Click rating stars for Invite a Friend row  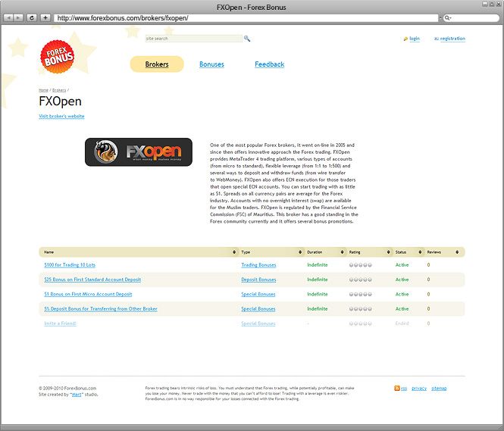pos(360,323)
